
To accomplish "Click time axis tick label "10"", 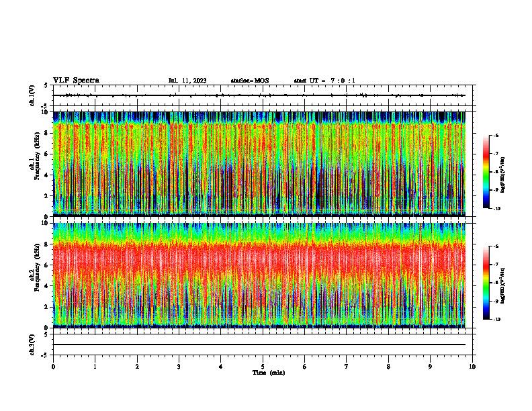I will pyautogui.click(x=472, y=367).
